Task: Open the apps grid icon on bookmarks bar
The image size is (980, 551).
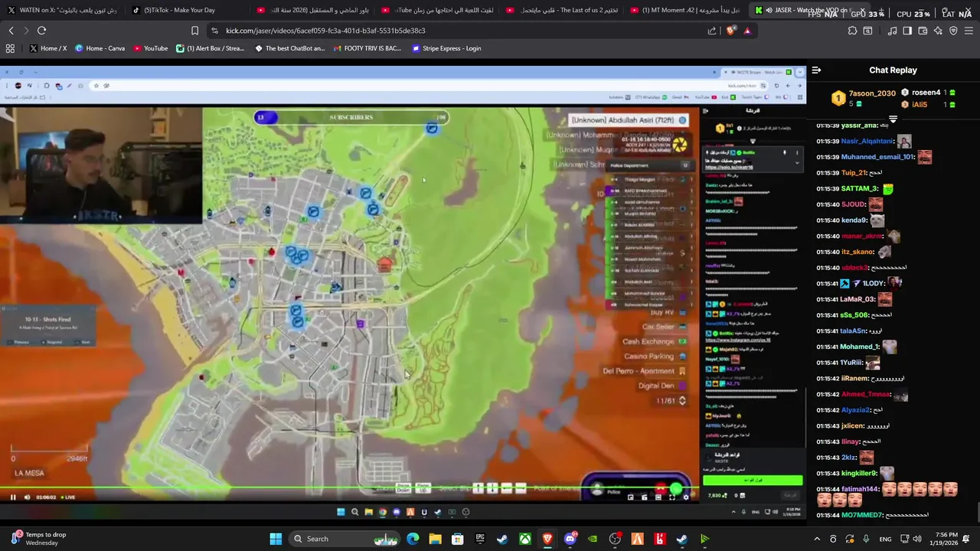Action: pyautogui.click(x=10, y=48)
